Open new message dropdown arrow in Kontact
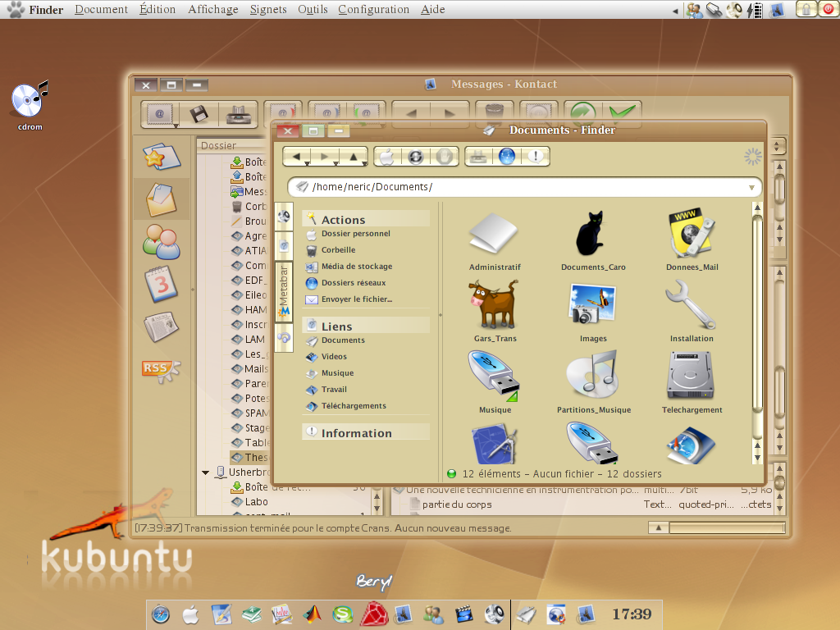This screenshot has width=840, height=630. pyautogui.click(x=176, y=126)
